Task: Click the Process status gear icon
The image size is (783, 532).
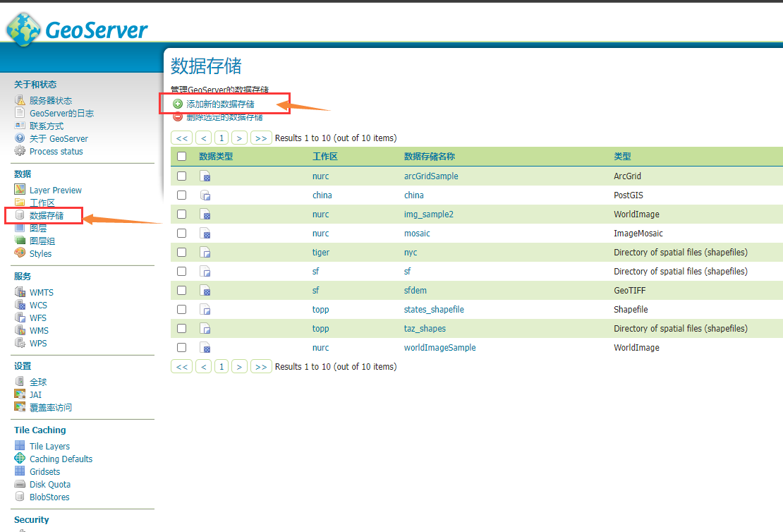Action: (x=20, y=151)
